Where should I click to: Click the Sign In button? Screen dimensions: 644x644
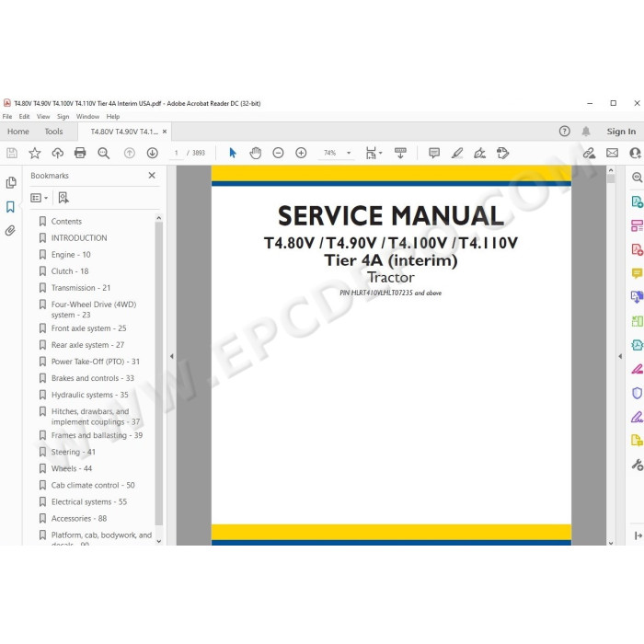(621, 132)
